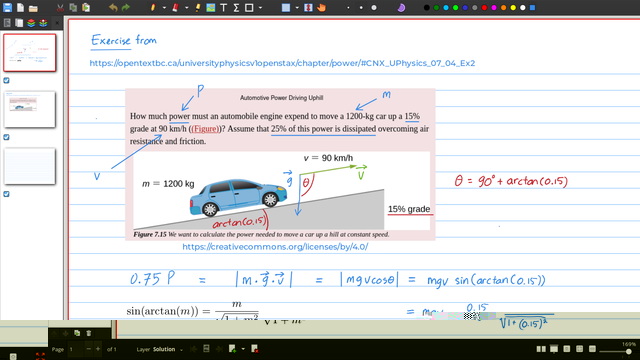The height and width of the screenshot is (360, 640).
Task: Increase page number with plus button
Action: click(98, 349)
